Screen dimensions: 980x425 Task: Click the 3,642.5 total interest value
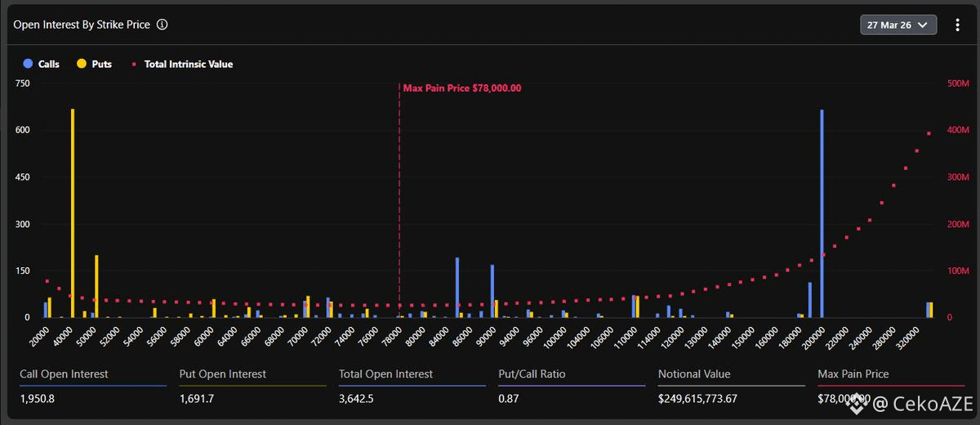(x=357, y=399)
